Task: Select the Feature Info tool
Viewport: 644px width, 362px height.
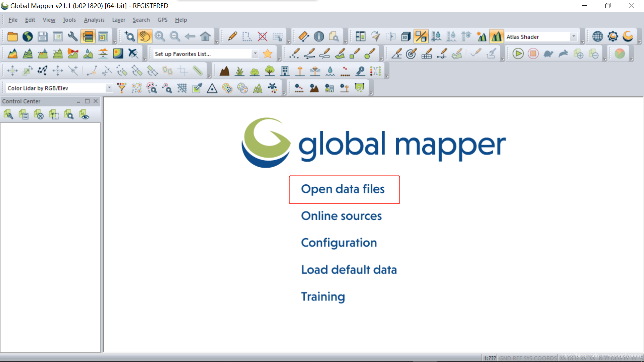Action: coord(319,36)
